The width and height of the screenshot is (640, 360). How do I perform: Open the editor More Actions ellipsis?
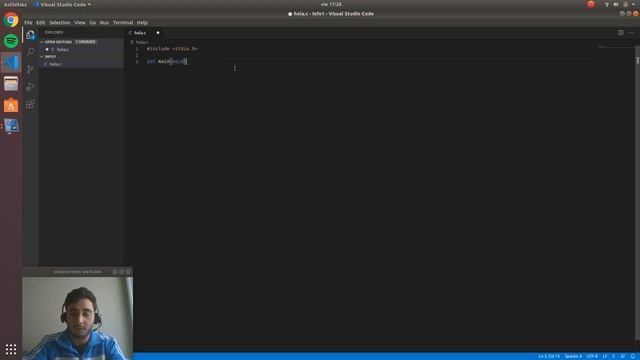(631, 33)
